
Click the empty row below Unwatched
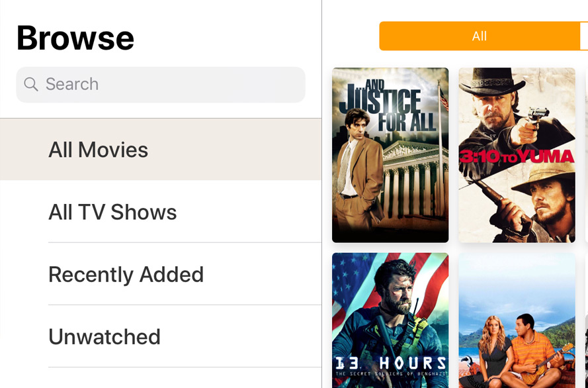161,378
